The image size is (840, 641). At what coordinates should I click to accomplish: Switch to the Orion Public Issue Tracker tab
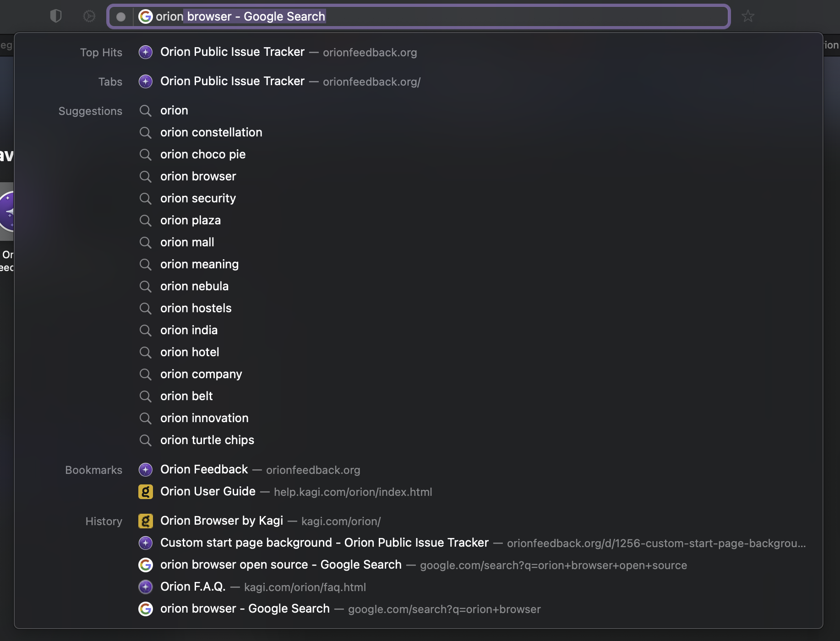point(232,81)
